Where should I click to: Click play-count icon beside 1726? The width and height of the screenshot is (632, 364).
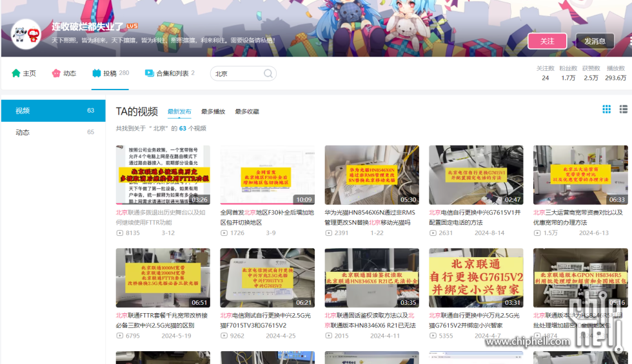click(224, 233)
